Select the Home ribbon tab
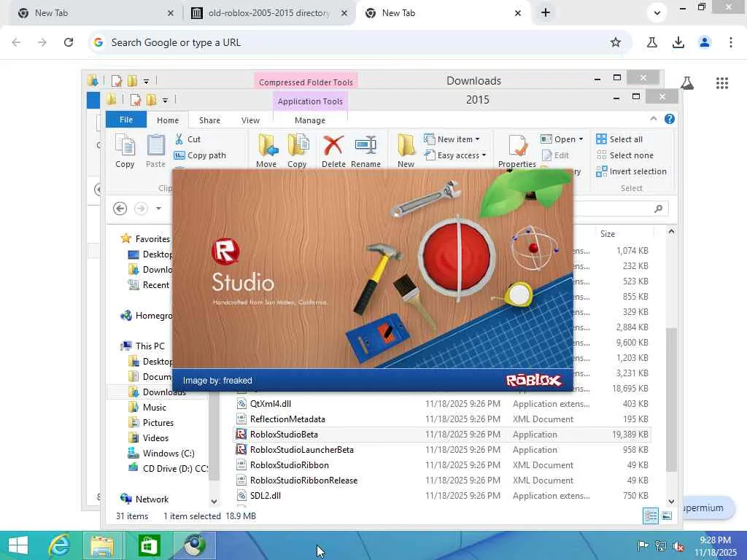This screenshot has width=747, height=560. point(168,120)
